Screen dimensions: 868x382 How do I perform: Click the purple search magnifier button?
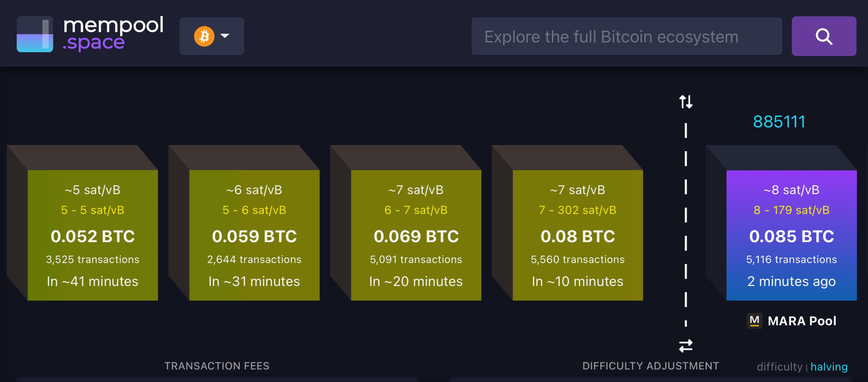[x=824, y=36]
